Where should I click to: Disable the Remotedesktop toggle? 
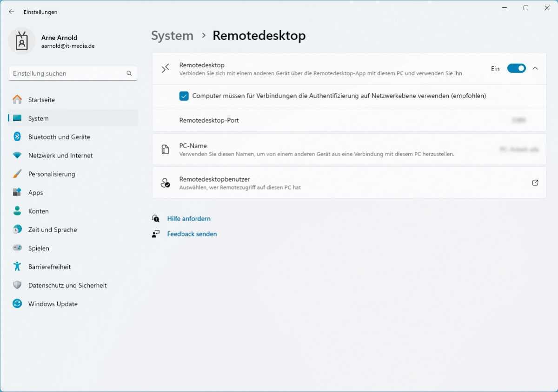coord(516,68)
